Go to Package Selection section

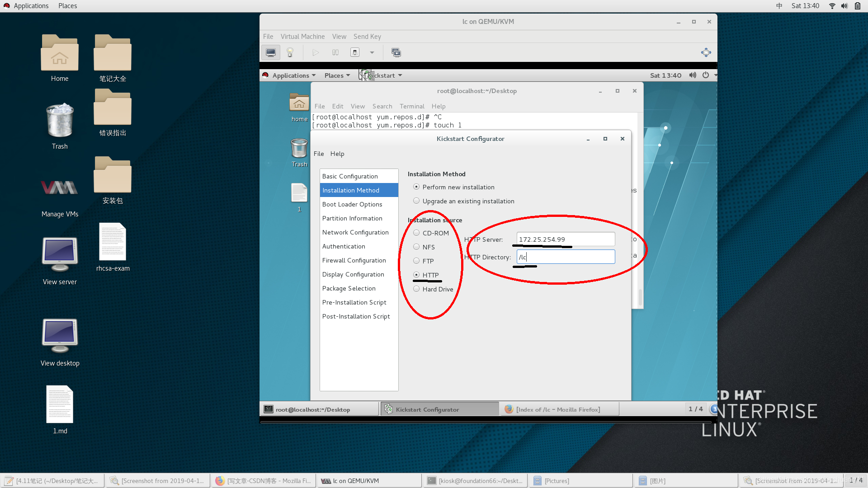pyautogui.click(x=349, y=288)
